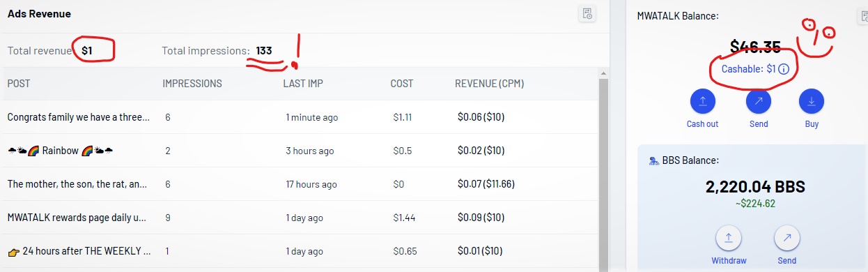
Task: Click the $46.35 MWATALK balance amount
Action: (755, 47)
